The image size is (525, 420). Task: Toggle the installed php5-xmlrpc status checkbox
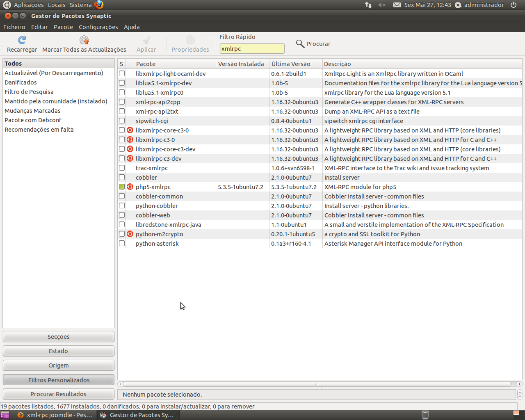coord(122,187)
